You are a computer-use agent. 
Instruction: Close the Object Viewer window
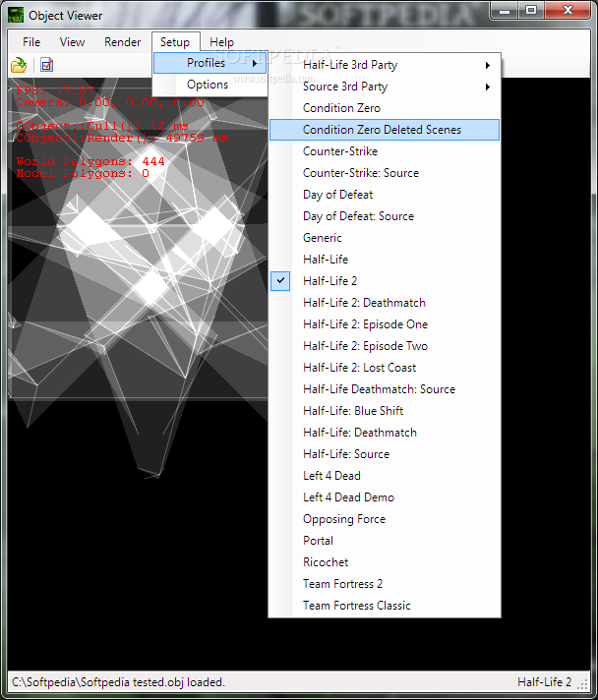(568, 11)
